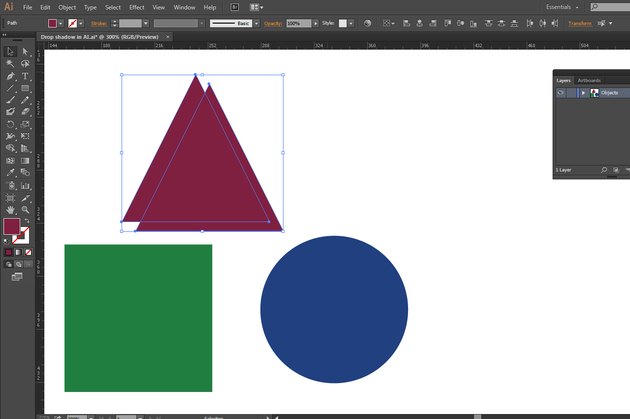630x419 pixels.
Task: Select the Eraser tool
Action: (25, 112)
